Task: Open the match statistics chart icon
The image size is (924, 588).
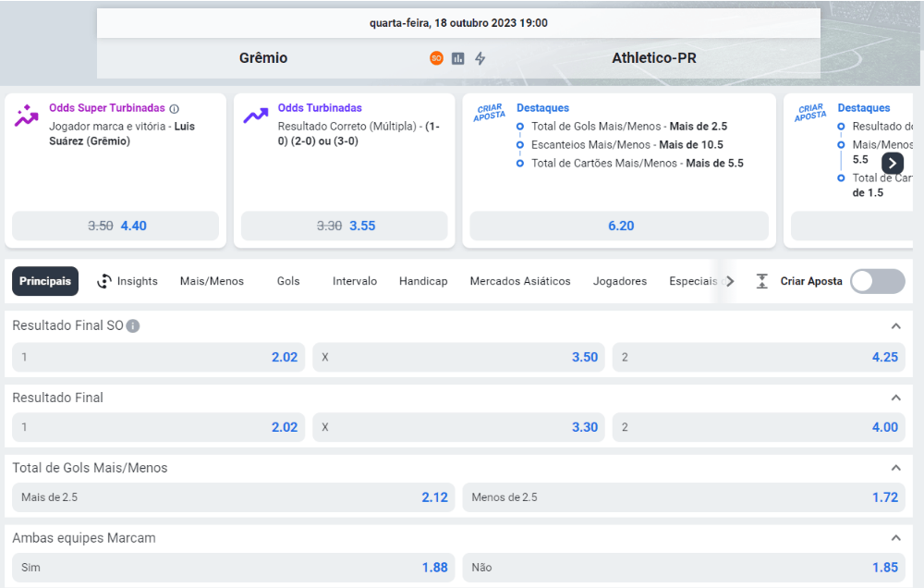Action: pos(458,58)
